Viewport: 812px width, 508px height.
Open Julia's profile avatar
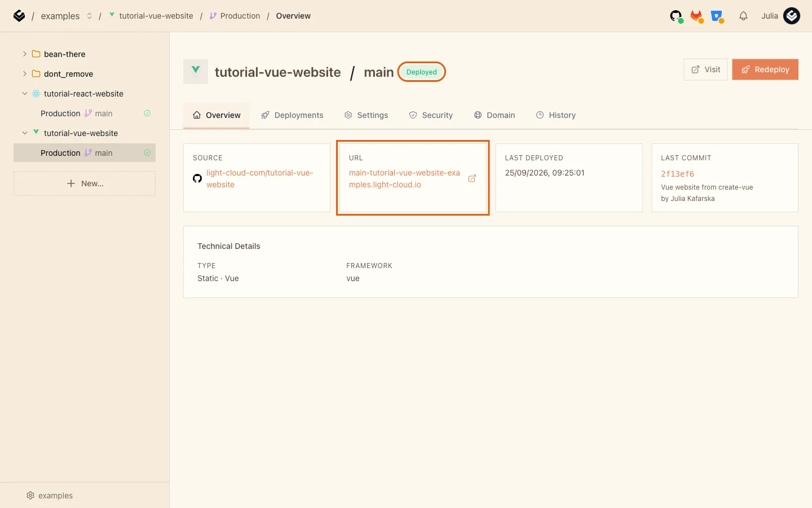[x=792, y=16]
